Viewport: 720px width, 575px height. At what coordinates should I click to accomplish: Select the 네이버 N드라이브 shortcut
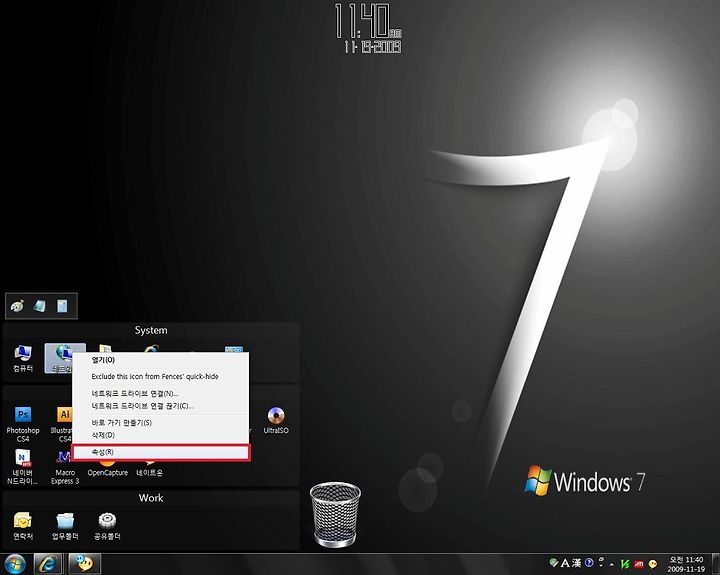coord(22,467)
